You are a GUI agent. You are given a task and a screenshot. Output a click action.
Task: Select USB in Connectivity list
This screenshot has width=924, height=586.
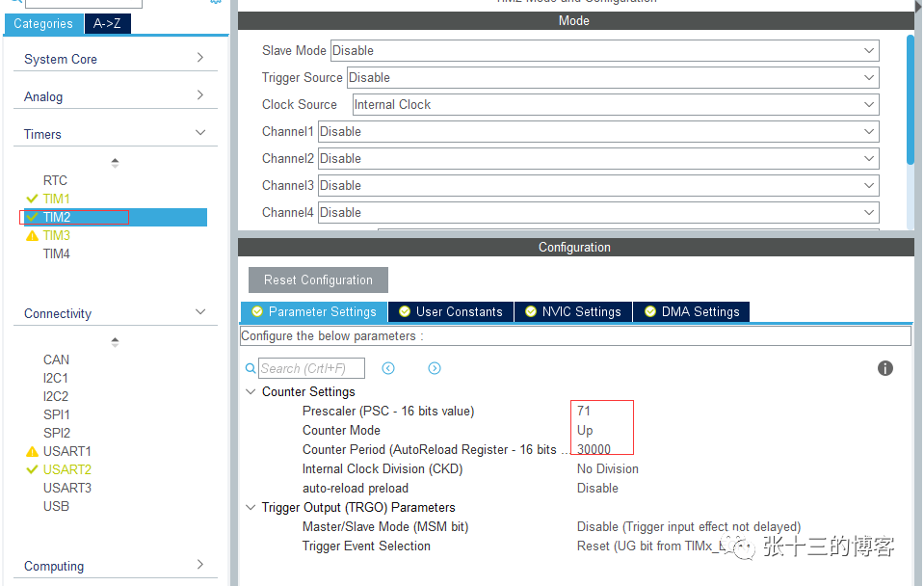point(56,506)
